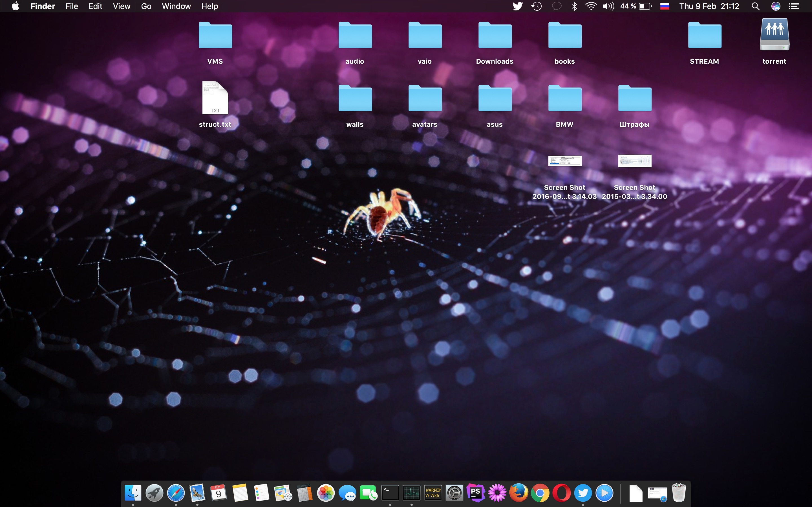Open System Preferences from the Dock
The height and width of the screenshot is (507, 812).
(x=454, y=493)
